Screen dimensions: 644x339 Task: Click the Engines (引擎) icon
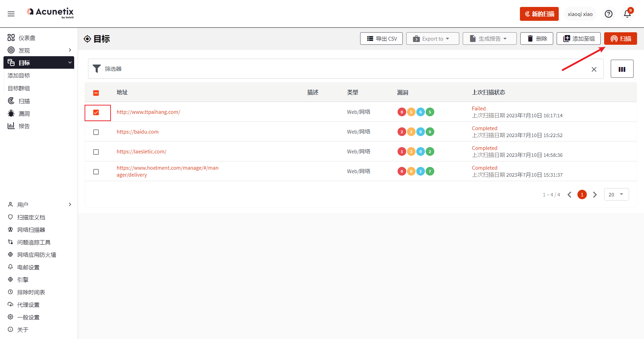(x=10, y=279)
